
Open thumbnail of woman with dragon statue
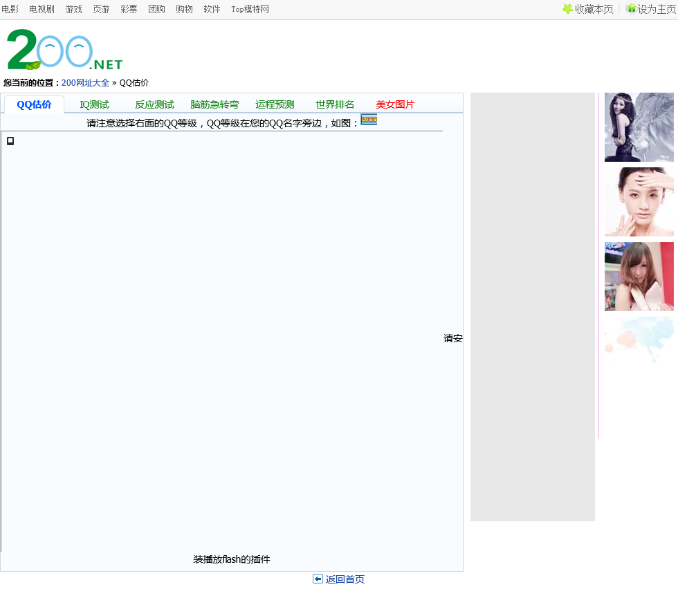coord(639,127)
